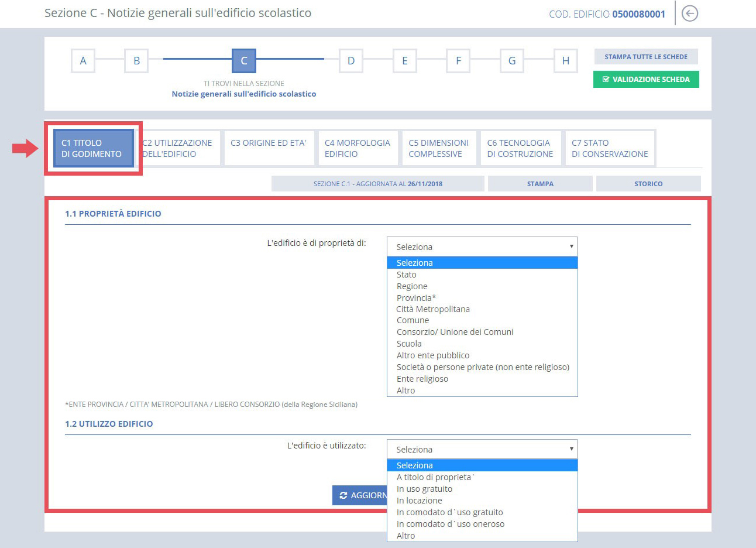Click step H in the section navigator
756x548 pixels.
click(x=565, y=61)
